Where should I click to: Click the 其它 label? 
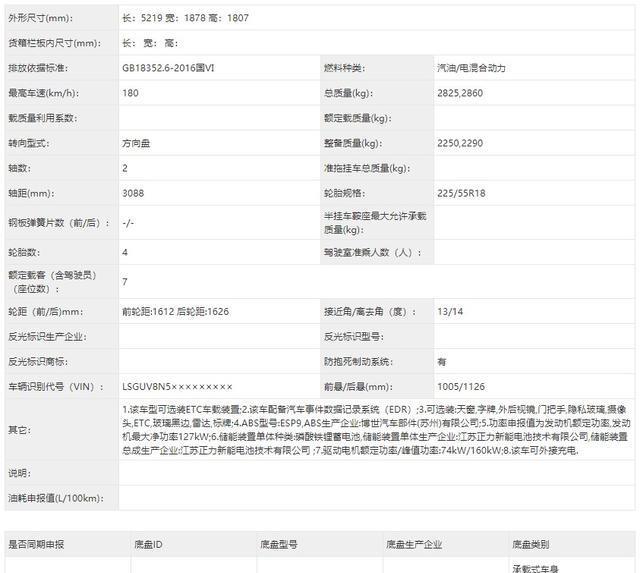[x=19, y=430]
